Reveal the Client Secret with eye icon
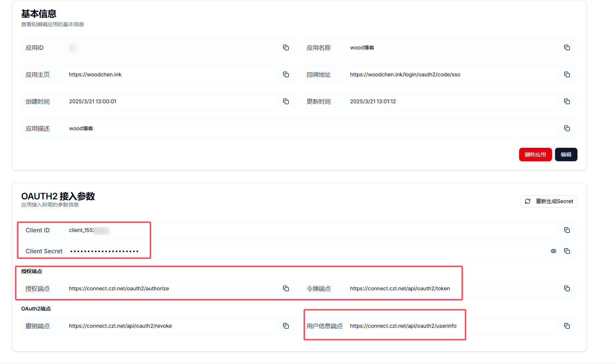Viewport: 616px width, 364px height. click(x=554, y=251)
